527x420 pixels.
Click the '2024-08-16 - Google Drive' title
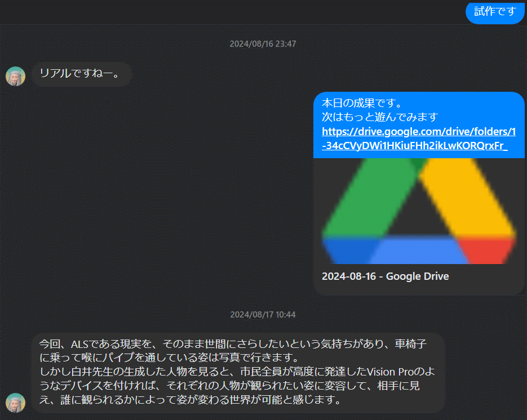pos(386,276)
